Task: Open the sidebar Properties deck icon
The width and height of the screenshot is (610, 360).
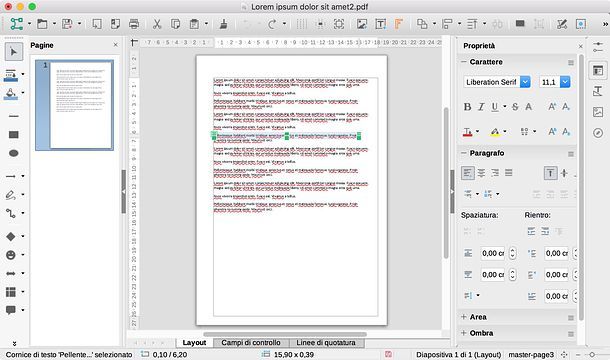Action: (598, 70)
